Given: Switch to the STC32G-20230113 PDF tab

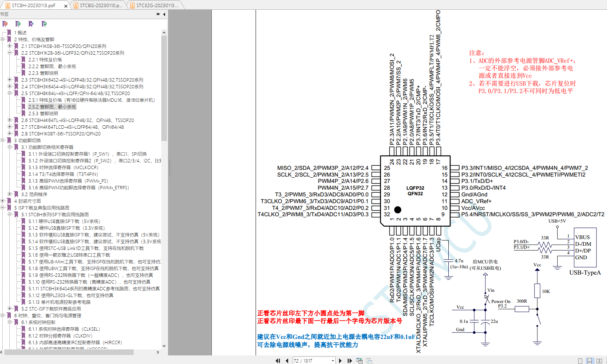Looking at the screenshot, I should click(157, 5).
